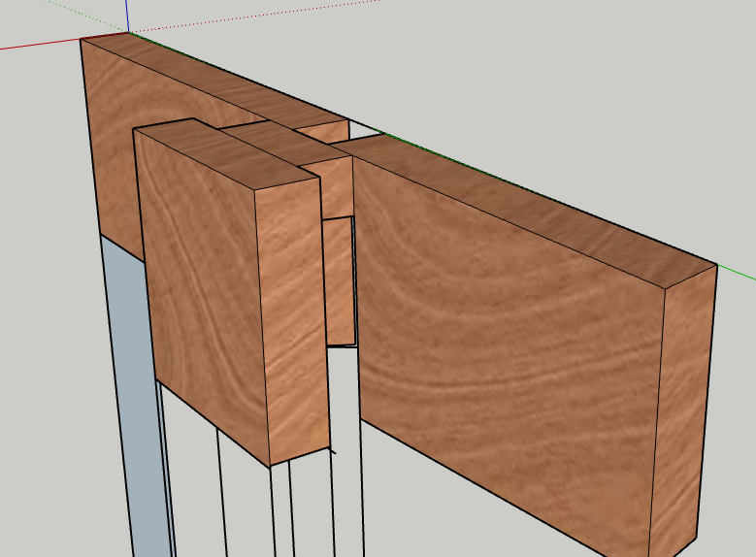Select the narrow end face of right board
The image size is (756, 557).
[687, 408]
